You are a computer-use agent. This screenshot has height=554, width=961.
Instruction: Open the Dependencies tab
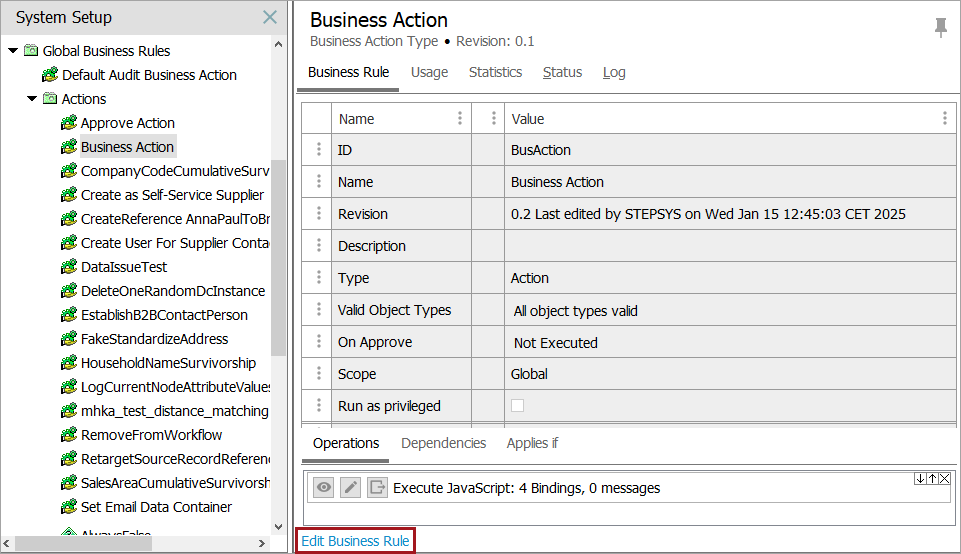(443, 443)
